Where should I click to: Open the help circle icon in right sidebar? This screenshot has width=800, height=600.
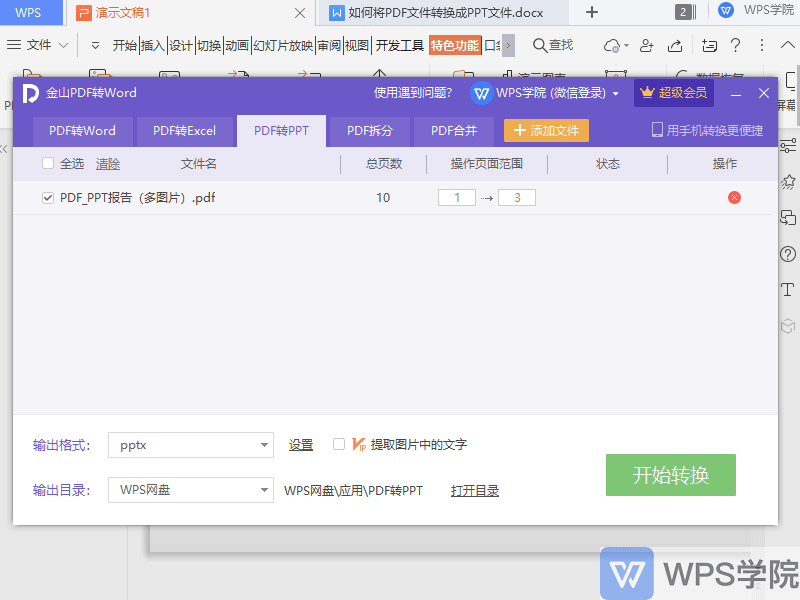pyautogui.click(x=788, y=254)
